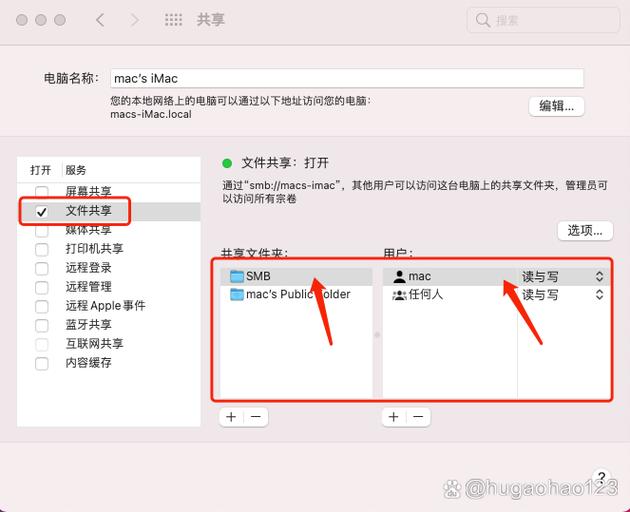Enable 媒体共享 checkbox
The image size is (630, 512).
[42, 230]
